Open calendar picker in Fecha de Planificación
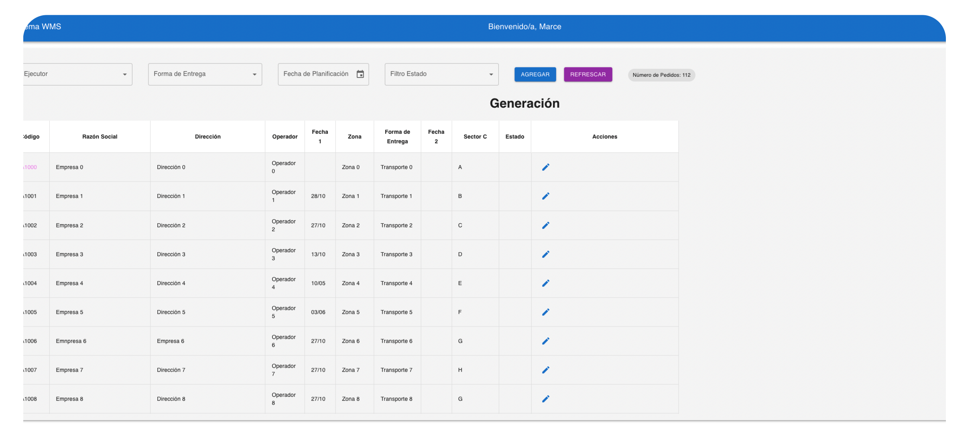The height and width of the screenshot is (437, 980). [360, 74]
